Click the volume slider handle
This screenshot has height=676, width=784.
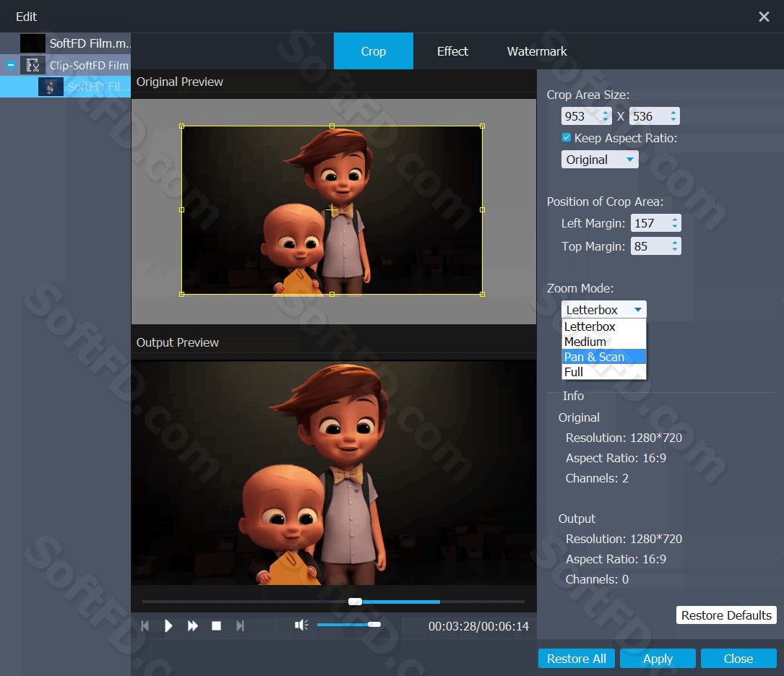374,625
